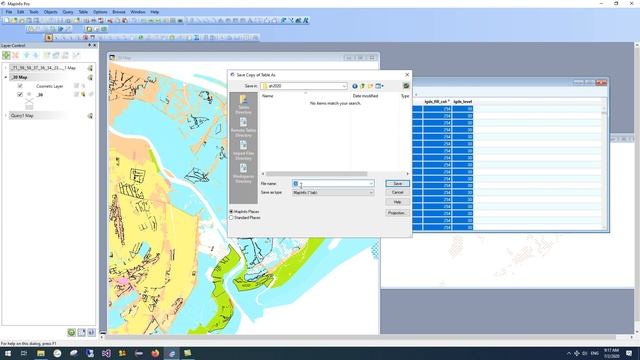The width and height of the screenshot is (640, 360).
Task: Select the MapInfo Places radio button
Action: pyautogui.click(x=231, y=212)
